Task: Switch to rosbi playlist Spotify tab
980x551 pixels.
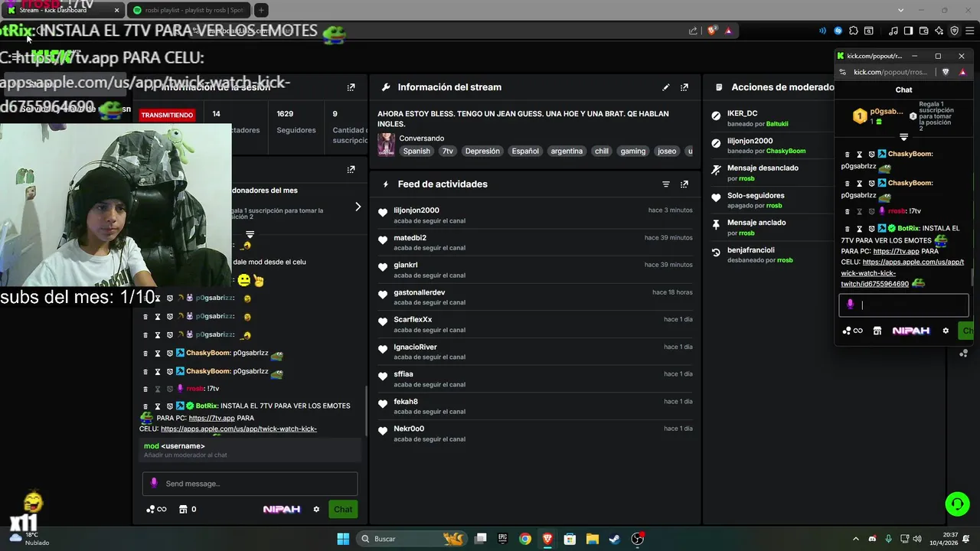Action: [188, 10]
